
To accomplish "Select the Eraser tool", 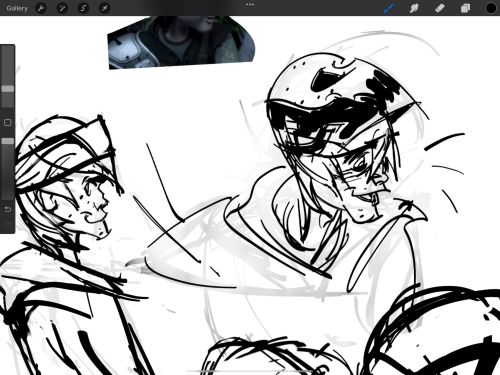I will [440, 8].
